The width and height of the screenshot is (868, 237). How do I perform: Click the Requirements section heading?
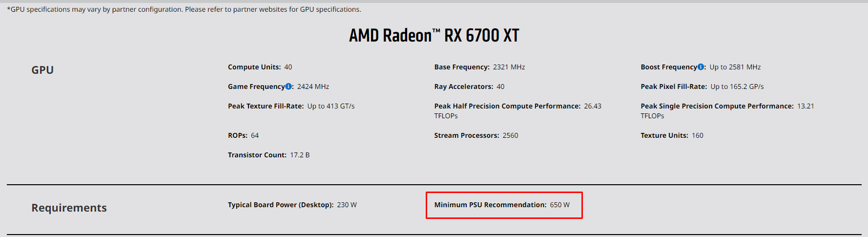click(69, 208)
